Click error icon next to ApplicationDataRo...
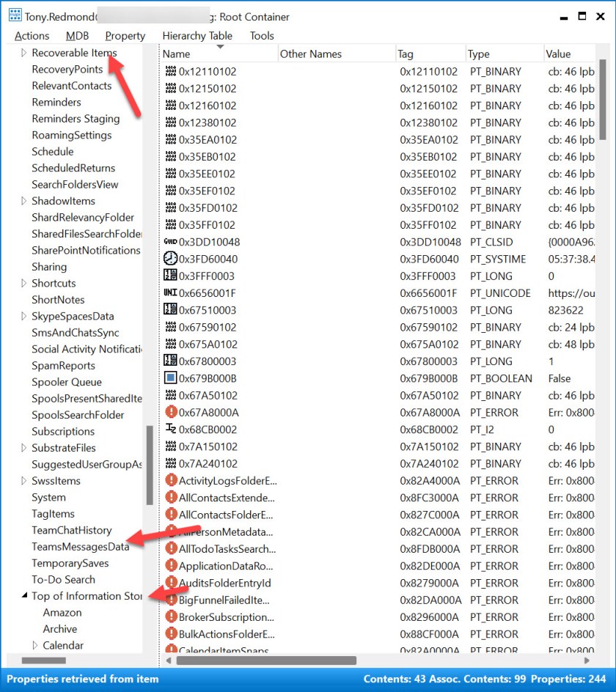 pyautogui.click(x=171, y=566)
